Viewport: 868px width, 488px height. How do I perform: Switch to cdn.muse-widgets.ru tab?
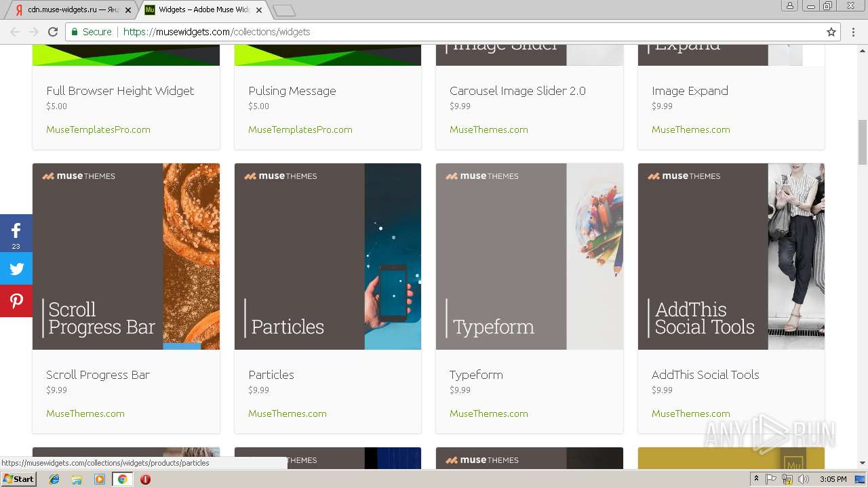click(72, 10)
